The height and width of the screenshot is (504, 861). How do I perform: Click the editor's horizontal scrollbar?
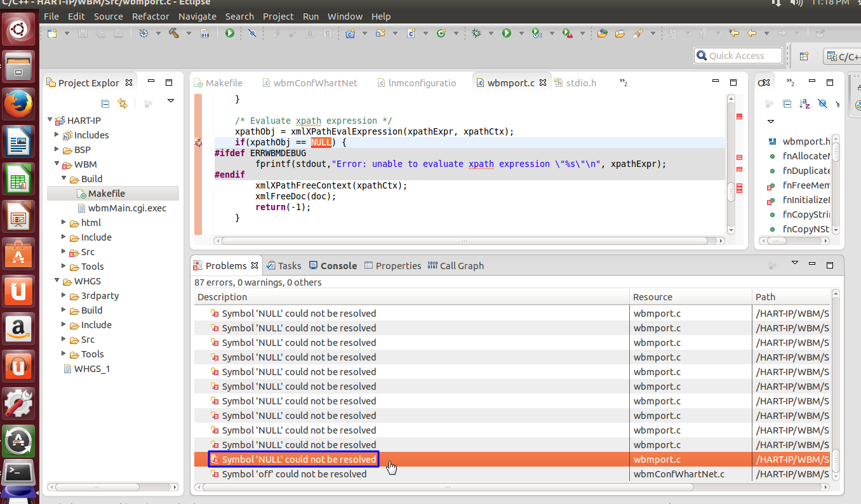464,241
